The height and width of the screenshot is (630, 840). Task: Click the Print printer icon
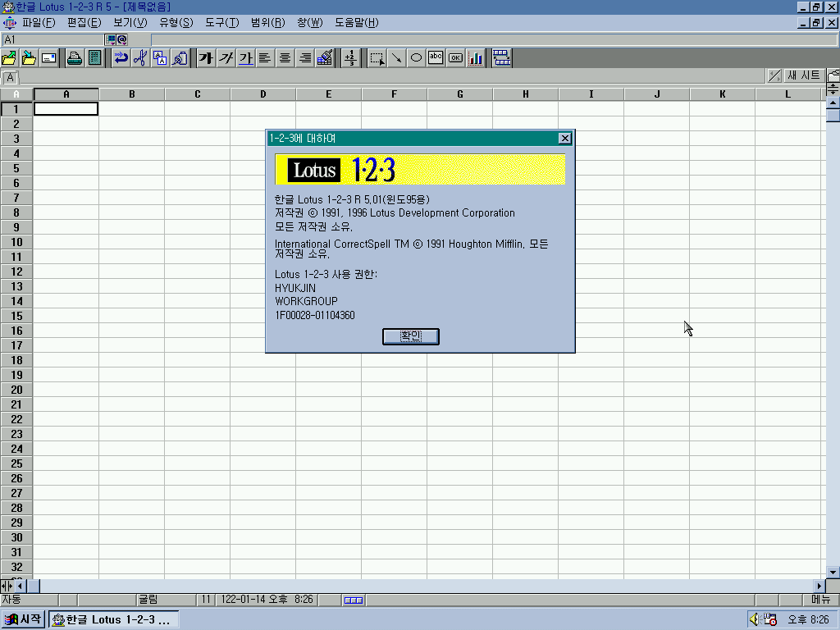coord(75,58)
